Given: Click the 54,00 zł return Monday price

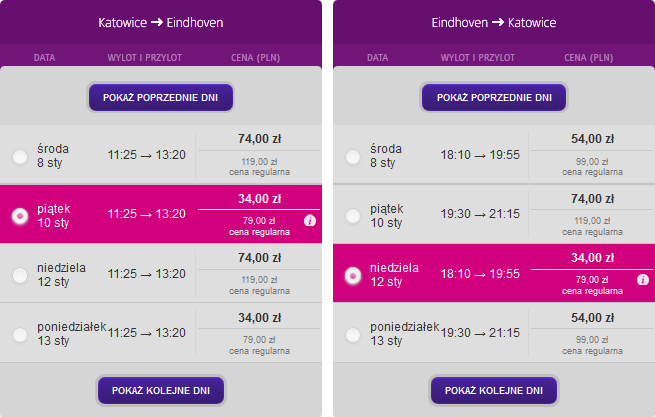Looking at the screenshot, I should 592,318.
